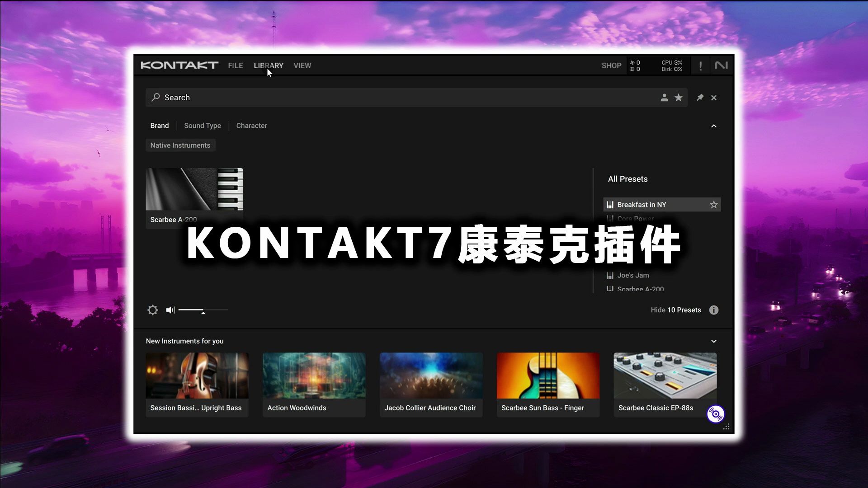Open the SHOP link
The image size is (868, 488).
(x=611, y=66)
